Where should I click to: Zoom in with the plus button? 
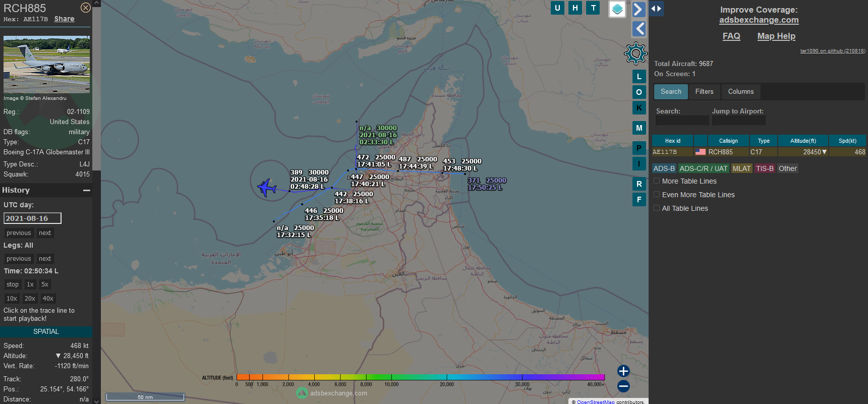point(623,371)
